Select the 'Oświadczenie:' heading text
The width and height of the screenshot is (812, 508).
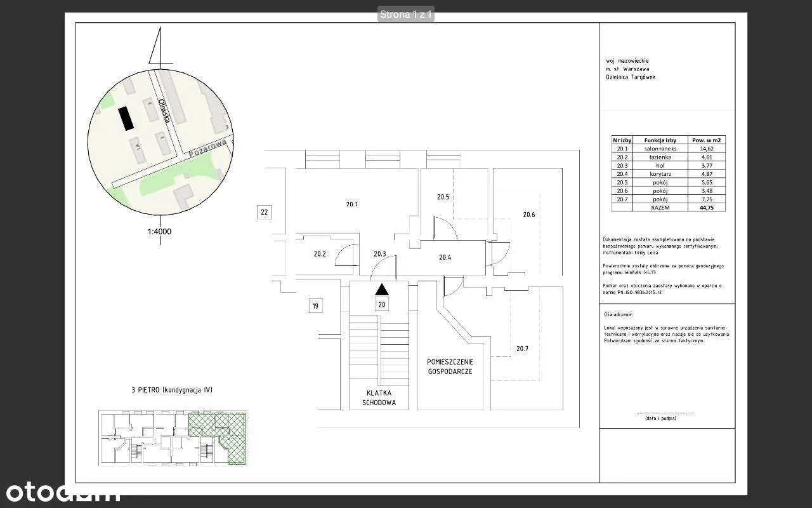pos(619,314)
